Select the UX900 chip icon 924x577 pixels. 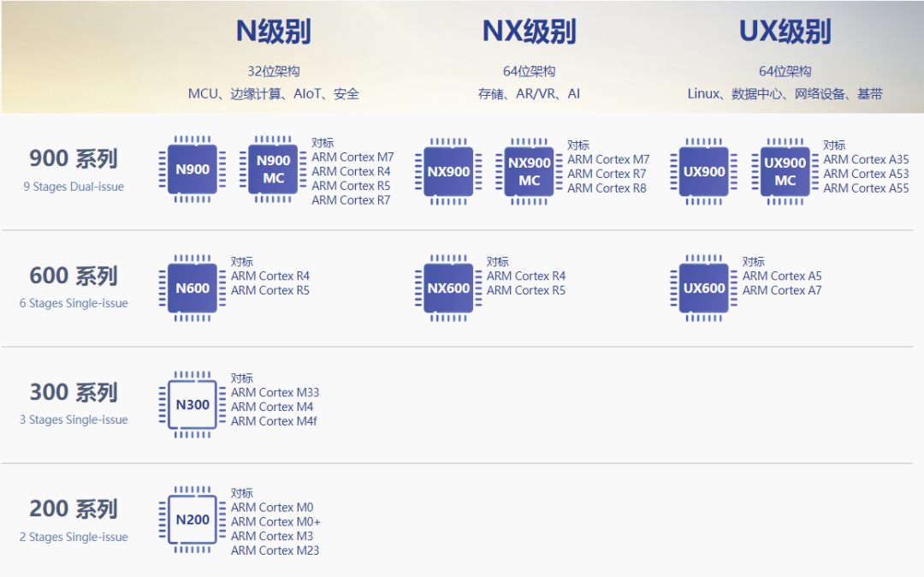tap(704, 171)
